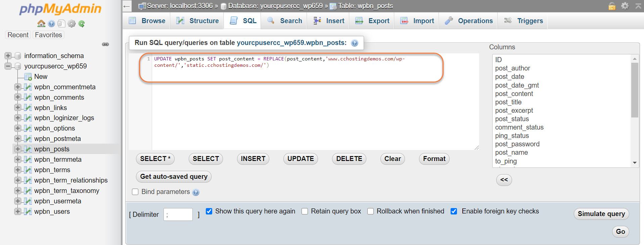Switch to the Structure tab
644x245 pixels.
click(x=197, y=21)
